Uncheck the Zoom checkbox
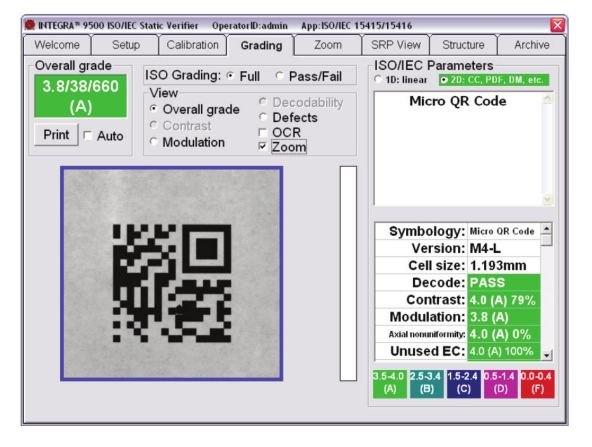Image resolution: width=592 pixels, height=447 pixels. pyautogui.click(x=263, y=146)
